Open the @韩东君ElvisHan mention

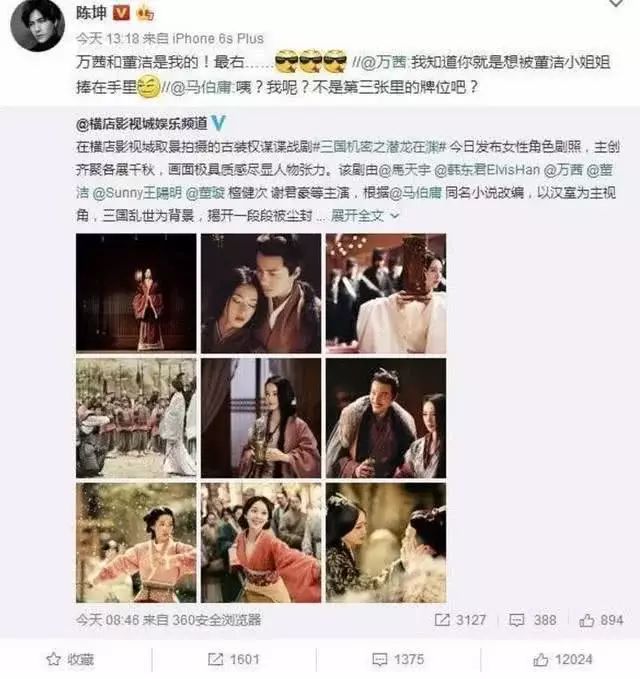coord(487,170)
